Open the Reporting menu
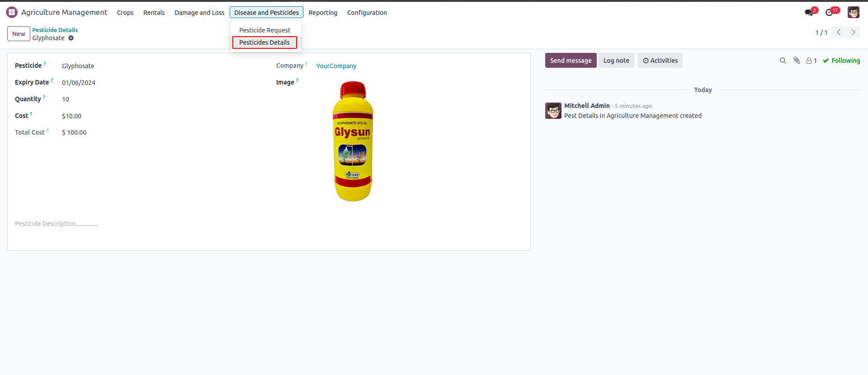868x375 pixels. click(323, 13)
